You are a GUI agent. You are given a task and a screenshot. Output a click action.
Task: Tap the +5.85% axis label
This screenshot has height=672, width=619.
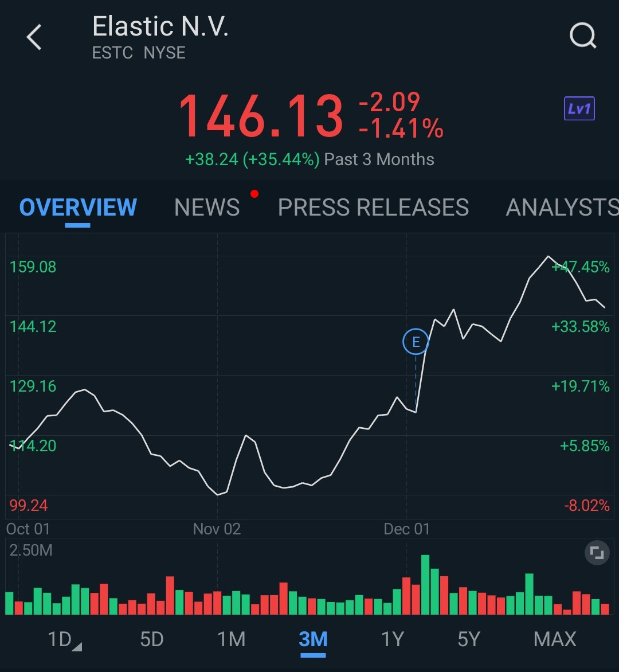pyautogui.click(x=585, y=446)
